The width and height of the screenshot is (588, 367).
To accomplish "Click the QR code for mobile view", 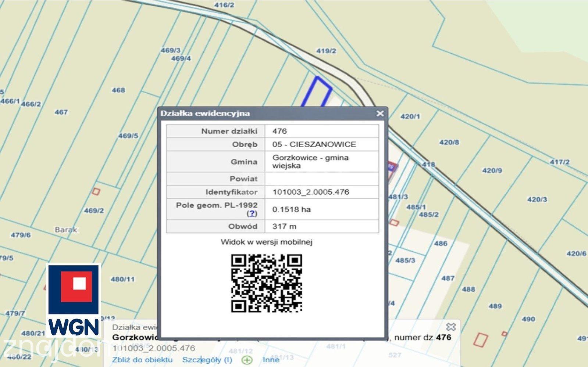I will [267, 284].
